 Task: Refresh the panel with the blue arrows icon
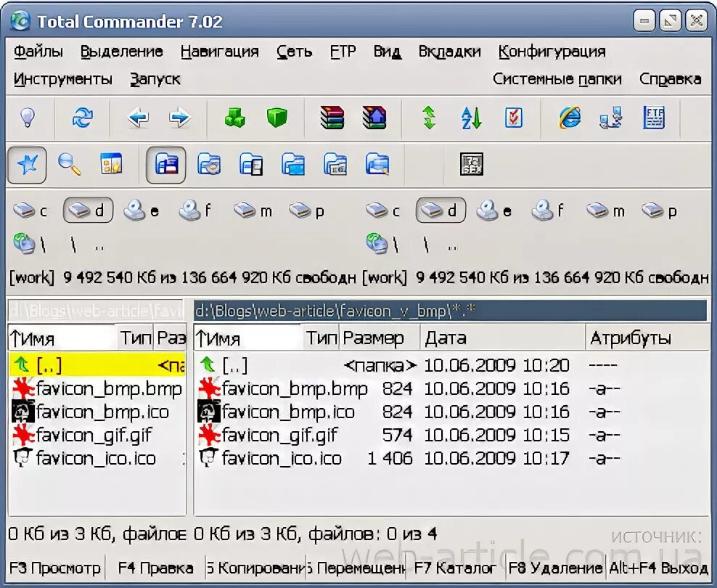[x=83, y=118]
